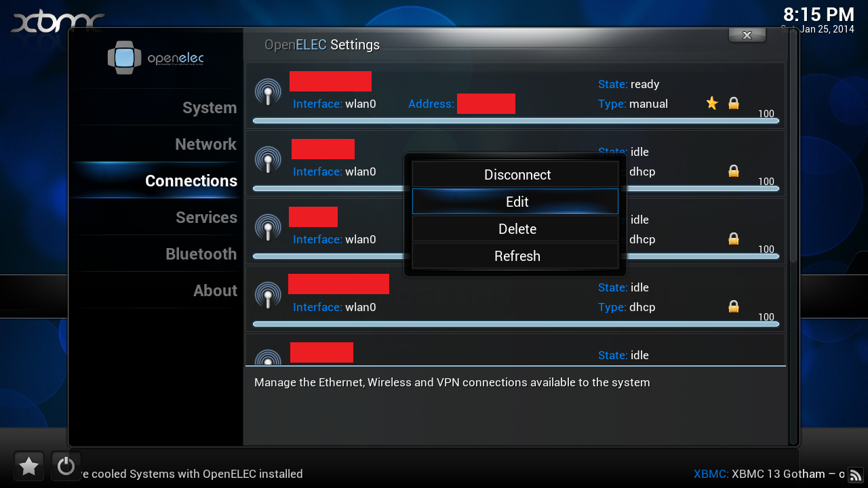This screenshot has width=868, height=488.
Task: Click "Interface: wlan0" of the fourth connection
Action: point(334,307)
